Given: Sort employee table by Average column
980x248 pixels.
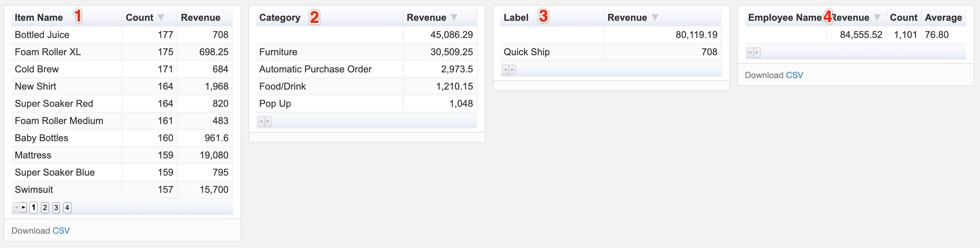Looking at the screenshot, I should click(x=943, y=18).
